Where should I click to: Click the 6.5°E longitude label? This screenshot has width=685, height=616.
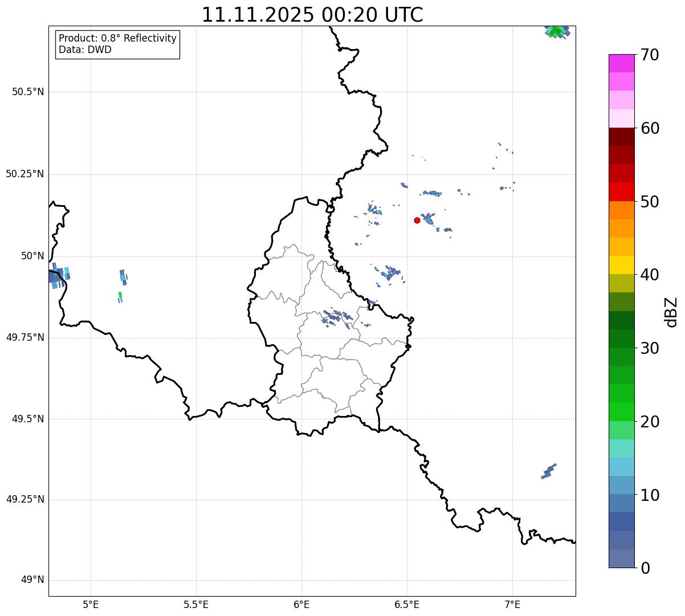pos(407,604)
